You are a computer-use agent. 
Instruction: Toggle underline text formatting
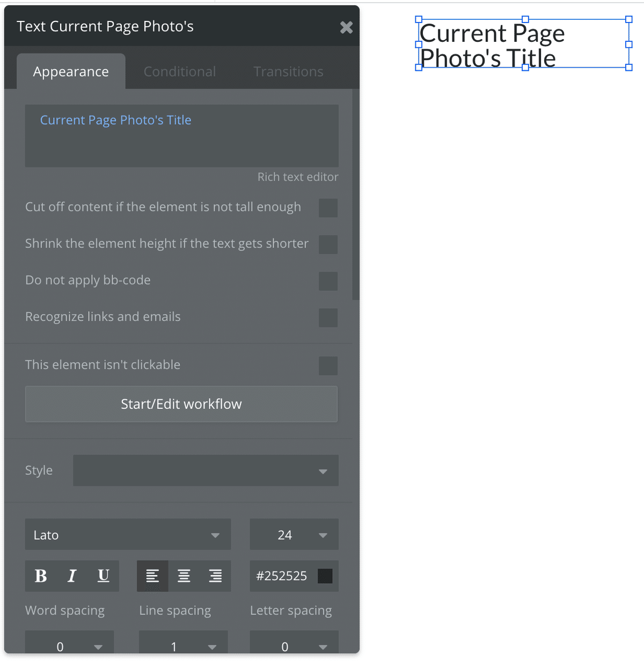click(104, 576)
